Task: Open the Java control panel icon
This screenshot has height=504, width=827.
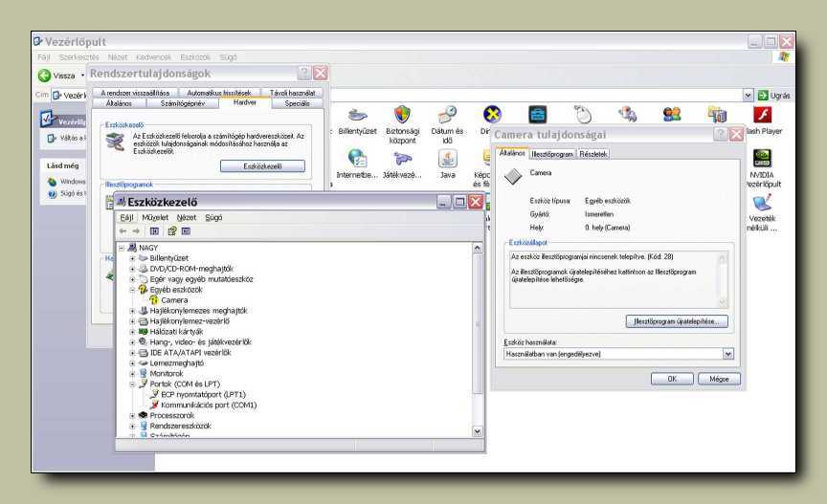Action: tap(446, 160)
